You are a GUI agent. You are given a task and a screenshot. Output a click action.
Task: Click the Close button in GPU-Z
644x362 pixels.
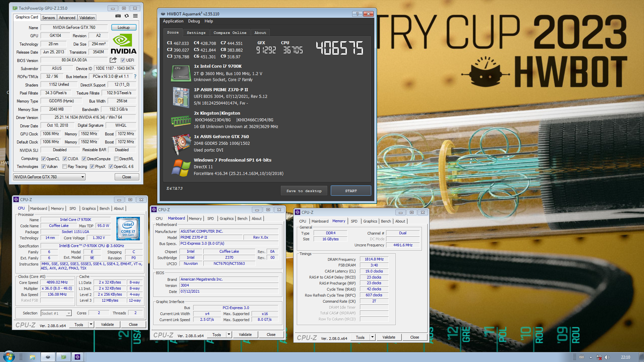point(126,177)
